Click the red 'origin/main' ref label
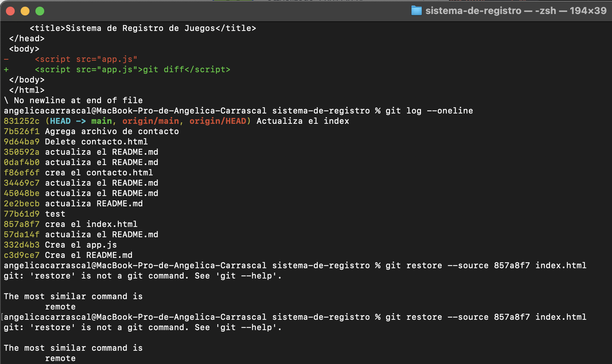The image size is (612, 364). click(x=150, y=121)
